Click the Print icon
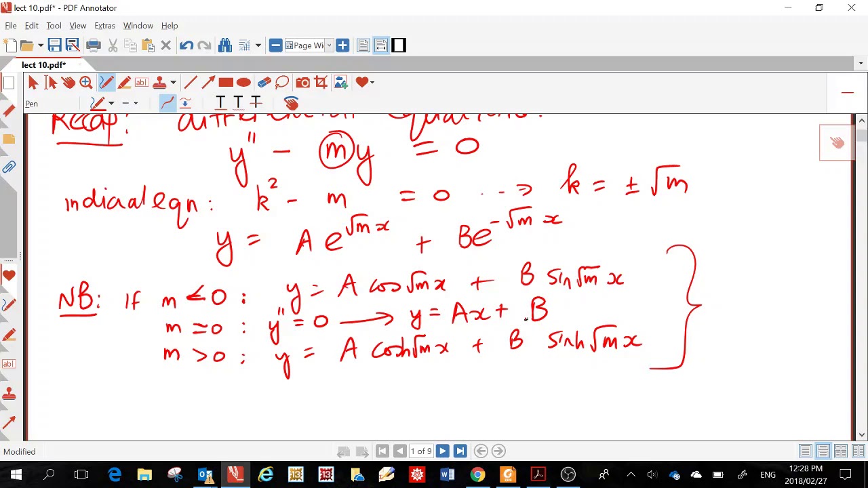This screenshot has height=488, width=868. [x=94, y=45]
